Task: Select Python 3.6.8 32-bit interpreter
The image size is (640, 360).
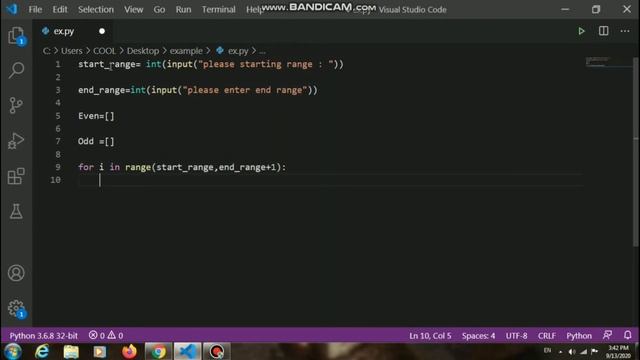Action: click(x=43, y=336)
